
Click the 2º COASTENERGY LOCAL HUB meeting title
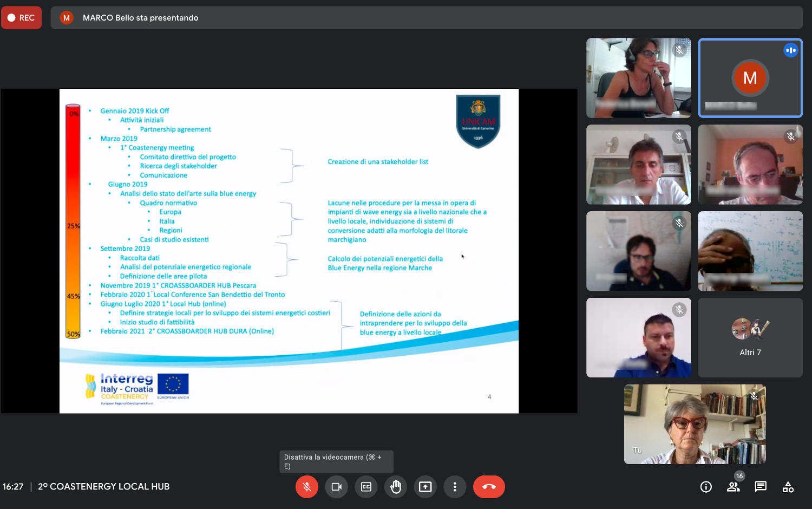point(103,487)
